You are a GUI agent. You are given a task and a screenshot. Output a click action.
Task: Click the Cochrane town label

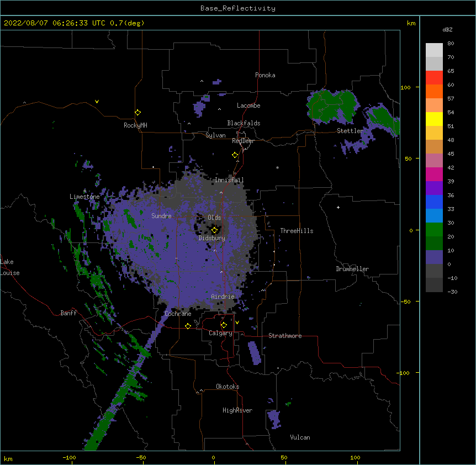pos(178,314)
